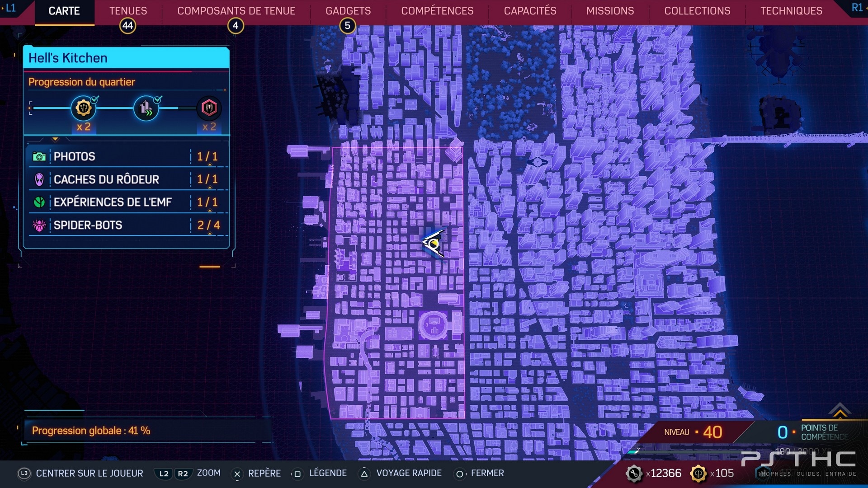Select the EXPÉRIENCES DE L'EMF row

(x=127, y=202)
